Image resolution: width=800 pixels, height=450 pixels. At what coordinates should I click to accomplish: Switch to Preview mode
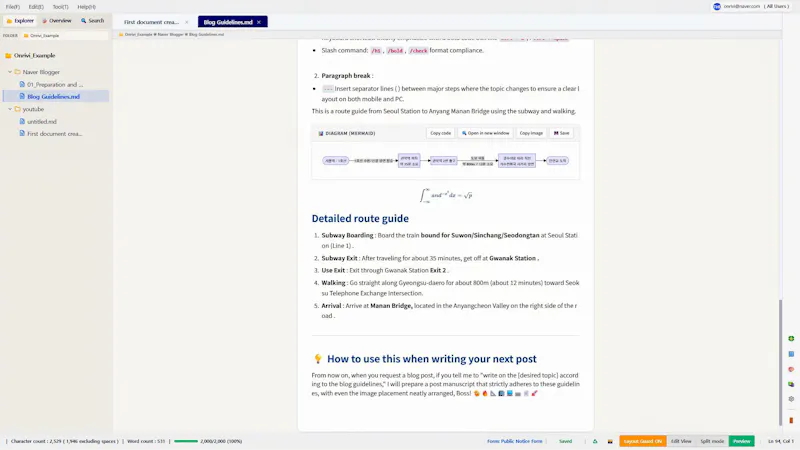tap(741, 441)
